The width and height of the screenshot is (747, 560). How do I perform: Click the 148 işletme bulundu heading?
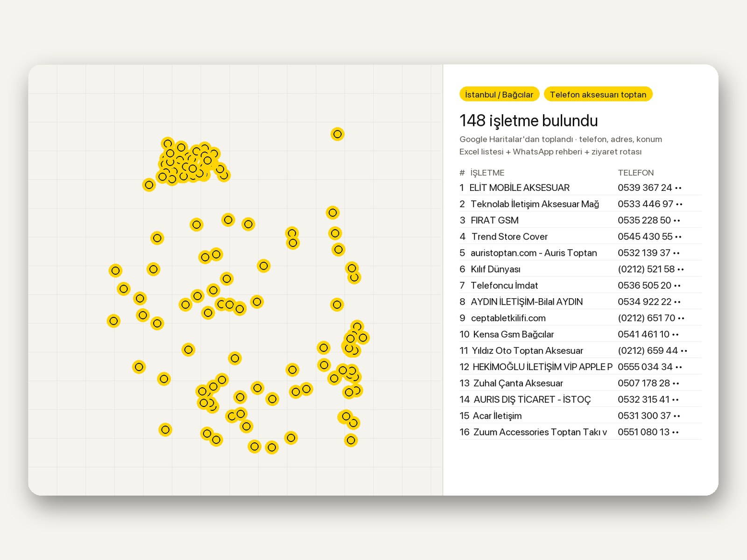tap(529, 120)
